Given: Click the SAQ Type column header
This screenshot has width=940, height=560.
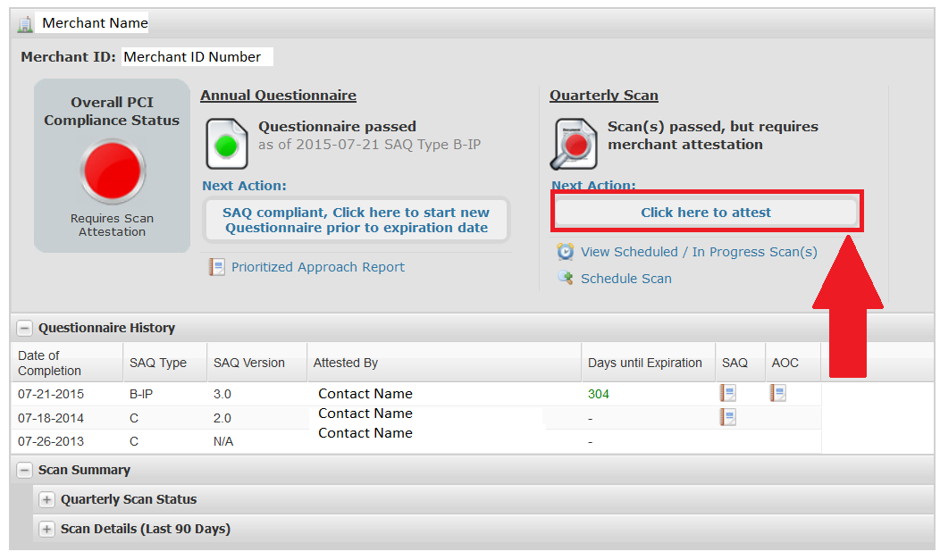Looking at the screenshot, I should click(165, 363).
